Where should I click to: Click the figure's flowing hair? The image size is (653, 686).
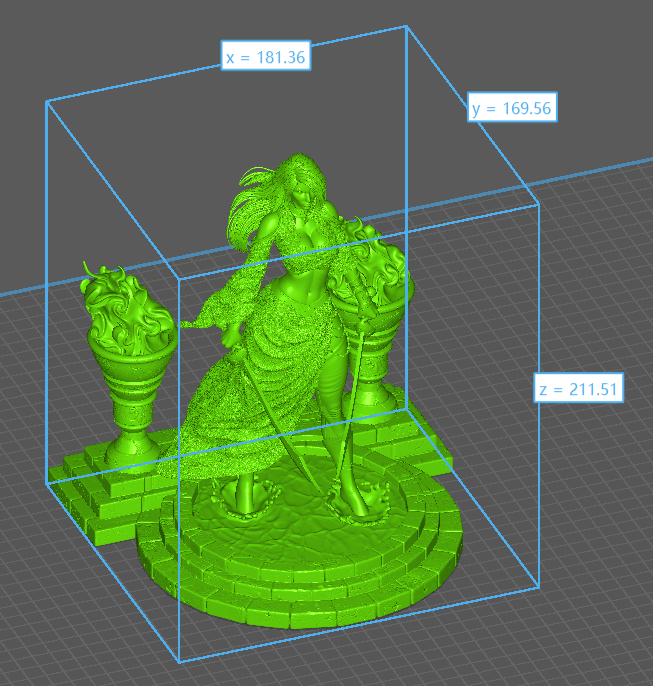[x=255, y=200]
